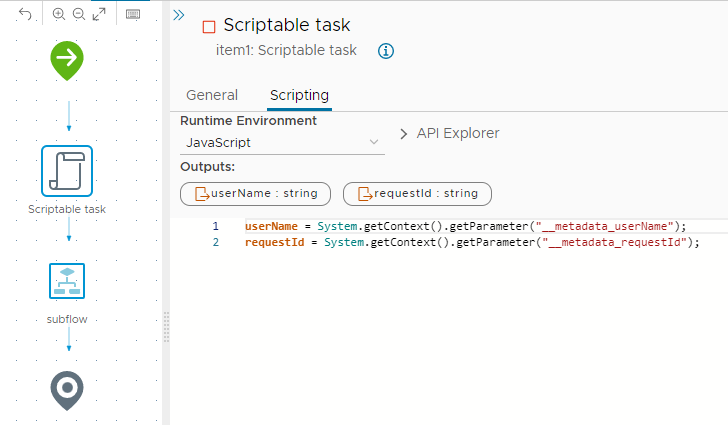Click the undo arrow icon

point(25,14)
